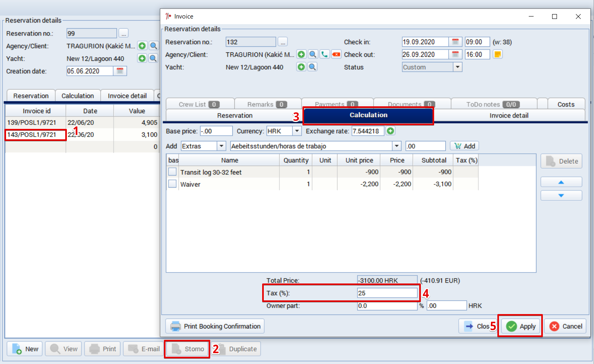Select invoice row 143/POSL1/9721
This screenshot has height=364, width=594.
point(82,134)
